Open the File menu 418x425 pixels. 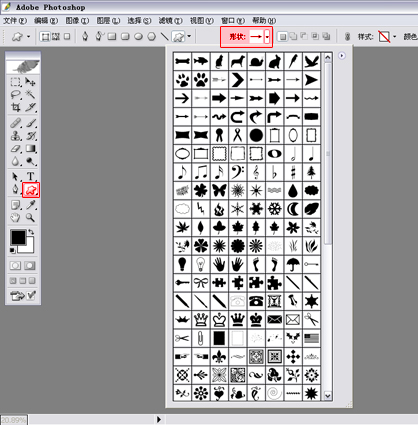(14, 21)
